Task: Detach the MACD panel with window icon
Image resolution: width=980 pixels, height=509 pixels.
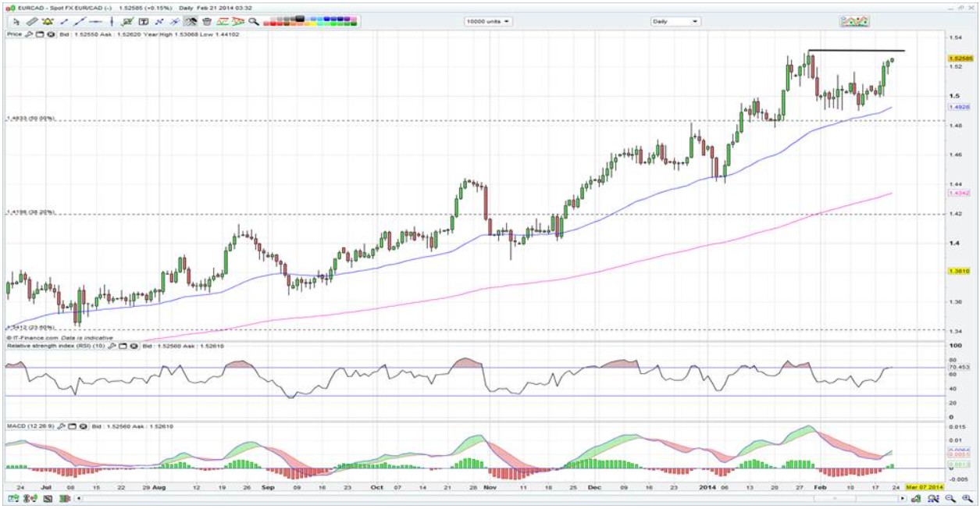Action: point(72,427)
